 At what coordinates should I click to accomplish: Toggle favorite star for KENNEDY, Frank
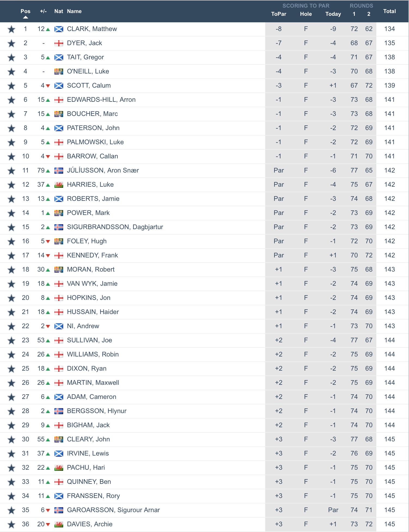(x=11, y=256)
